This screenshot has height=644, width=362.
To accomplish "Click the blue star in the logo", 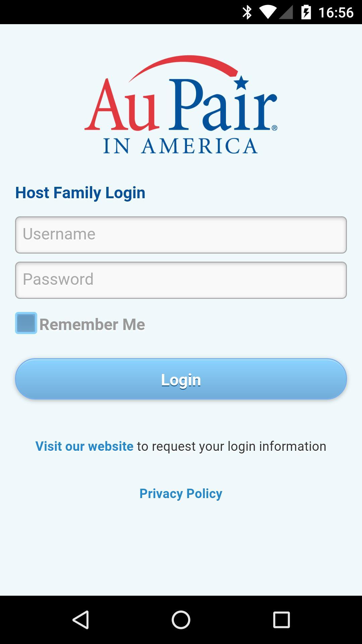I will tap(242, 83).
